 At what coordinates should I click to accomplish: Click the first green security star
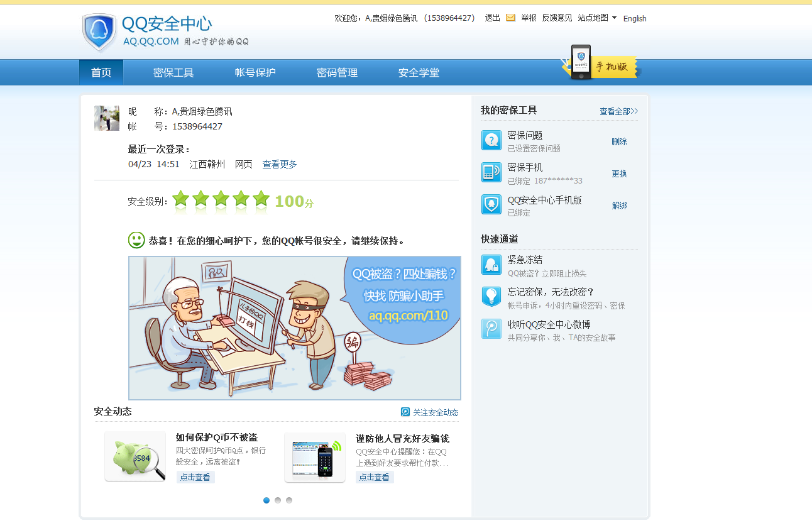(181, 199)
